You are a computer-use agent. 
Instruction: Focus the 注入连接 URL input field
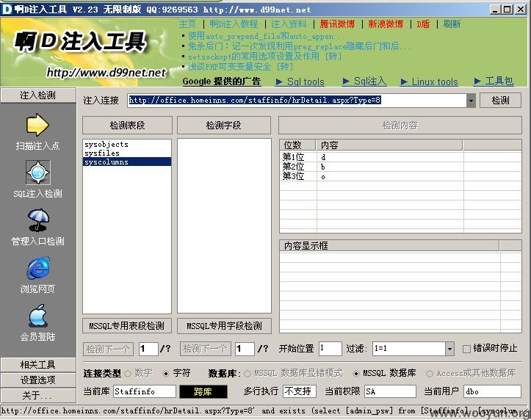(x=297, y=101)
